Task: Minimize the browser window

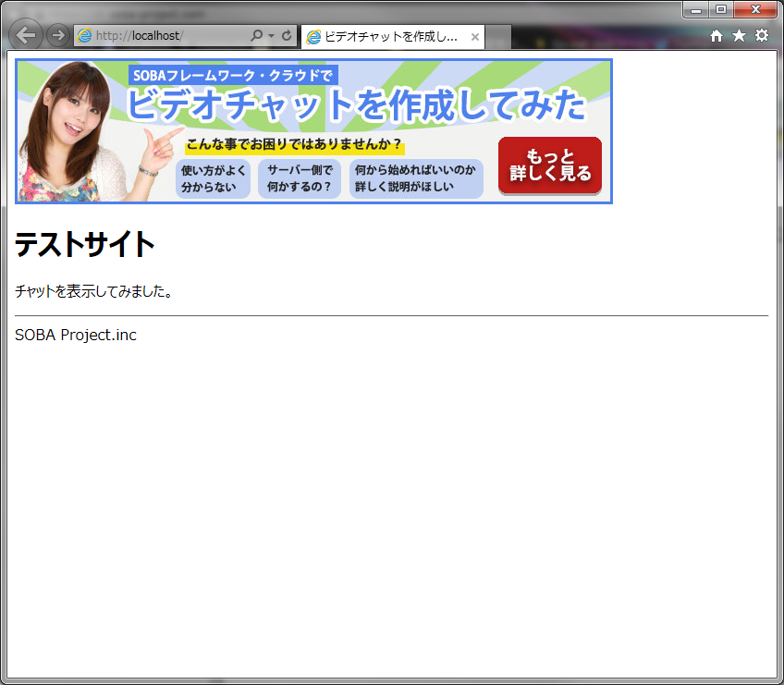Action: tap(696, 9)
